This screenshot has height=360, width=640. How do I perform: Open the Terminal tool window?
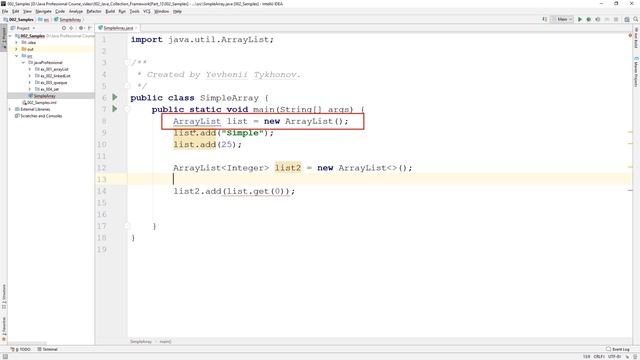point(47,349)
